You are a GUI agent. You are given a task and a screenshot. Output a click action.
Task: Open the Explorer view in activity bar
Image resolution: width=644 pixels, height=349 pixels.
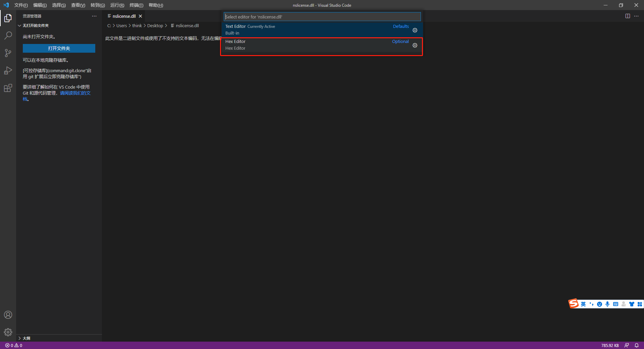click(8, 18)
